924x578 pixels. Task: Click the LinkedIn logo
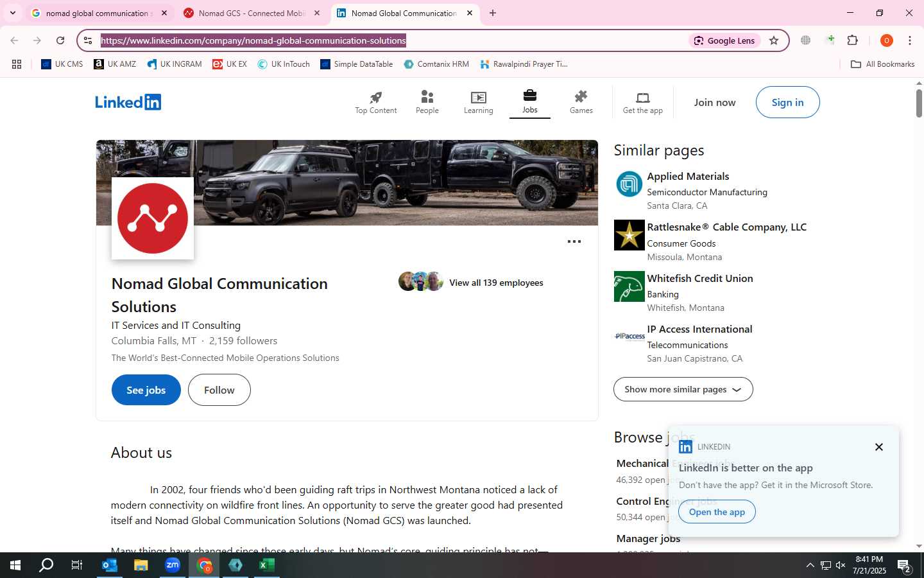point(128,102)
